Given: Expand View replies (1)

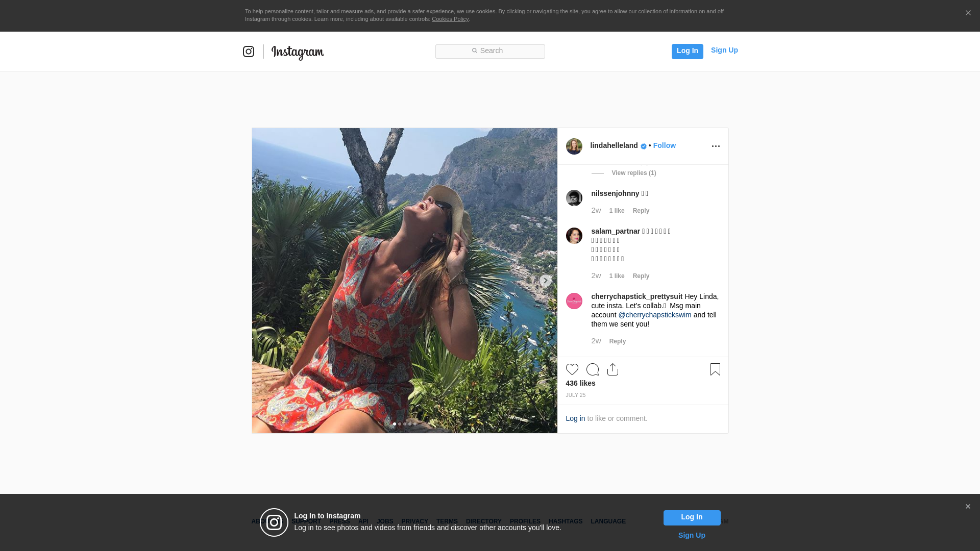Looking at the screenshot, I should 633,173.
